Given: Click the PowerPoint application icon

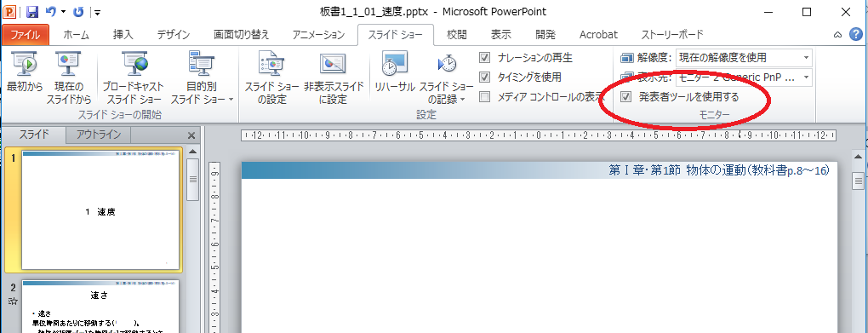Looking at the screenshot, I should tap(10, 12).
